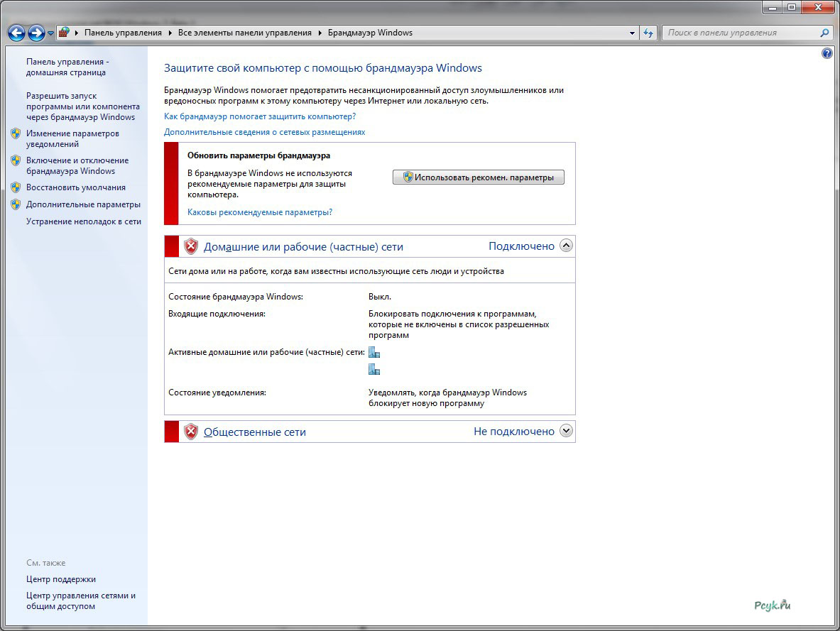Open the address bar history dropdown arrow
The height and width of the screenshot is (631, 840).
[x=632, y=33]
